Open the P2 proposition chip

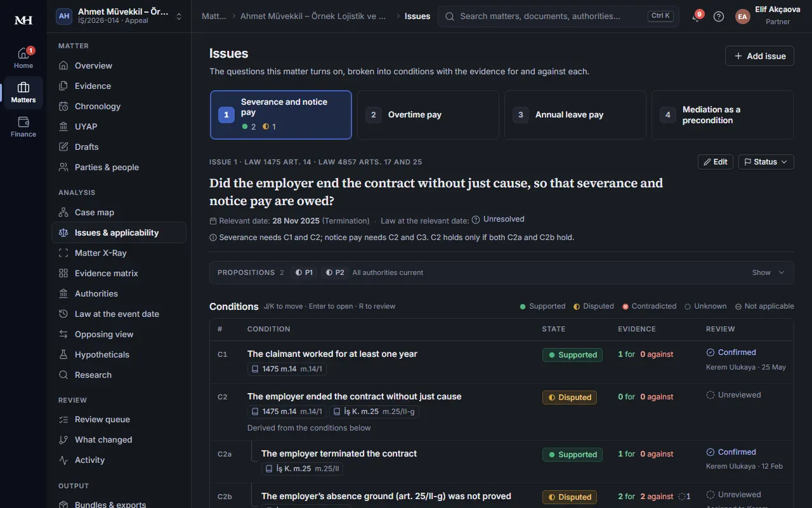(335, 272)
